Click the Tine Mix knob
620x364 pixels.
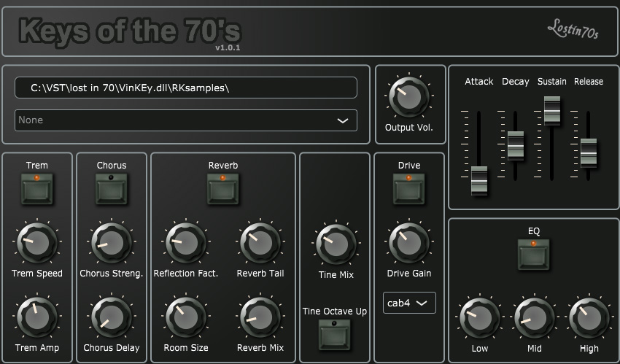(x=336, y=244)
